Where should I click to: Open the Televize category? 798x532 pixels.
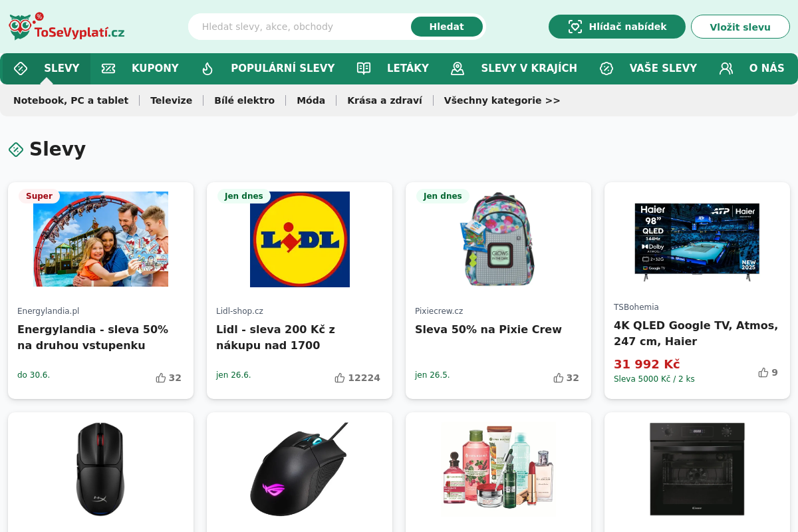[171, 100]
